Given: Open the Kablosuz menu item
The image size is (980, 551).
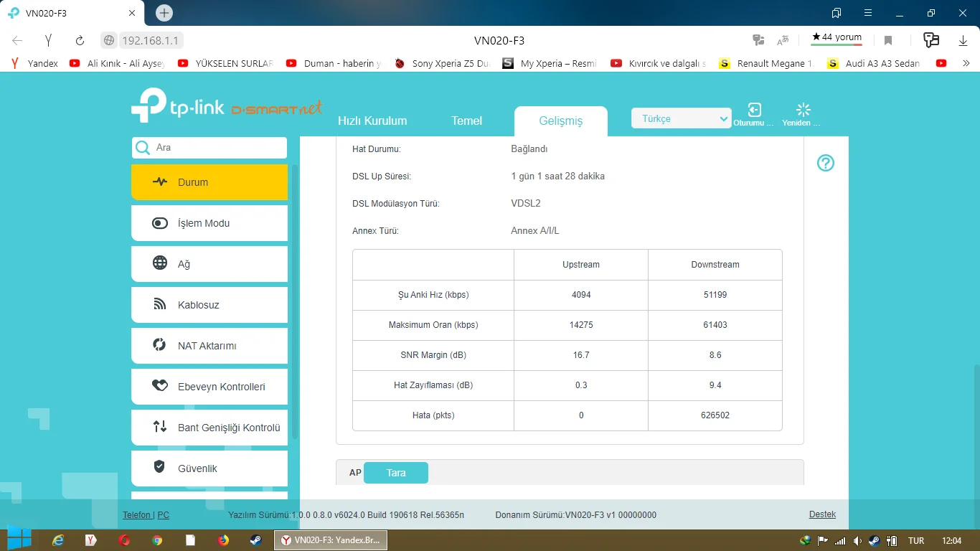Looking at the screenshot, I should [x=209, y=305].
